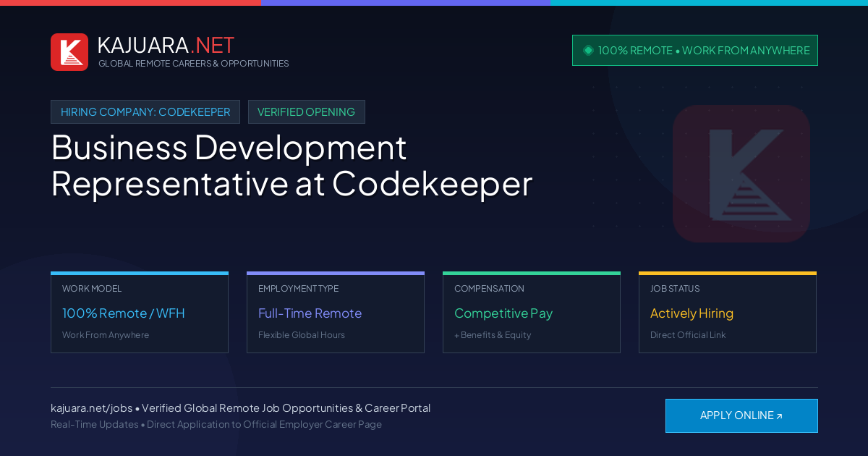The height and width of the screenshot is (456, 868).
Task: Select the Compensation card
Action: (x=532, y=313)
